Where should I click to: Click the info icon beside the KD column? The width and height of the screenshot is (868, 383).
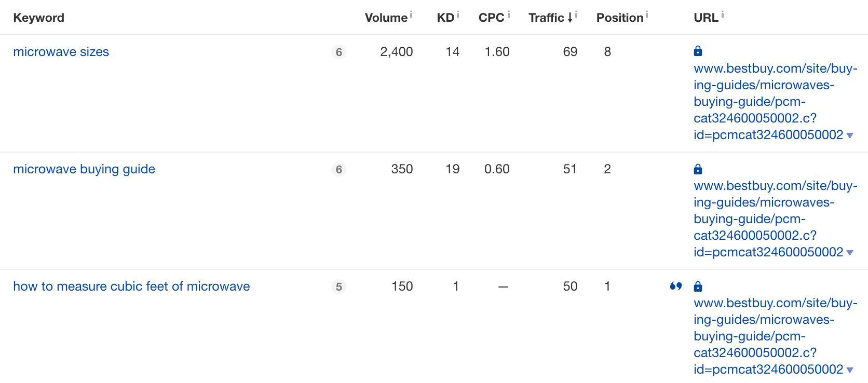[457, 13]
